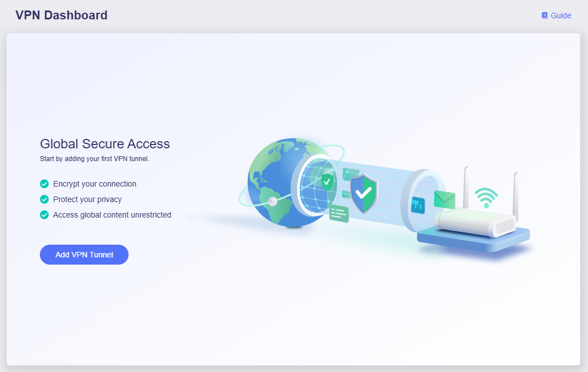This screenshot has height=372, width=588.
Task: Click the Start by adding first VPN tunnel text
Action: (95, 159)
